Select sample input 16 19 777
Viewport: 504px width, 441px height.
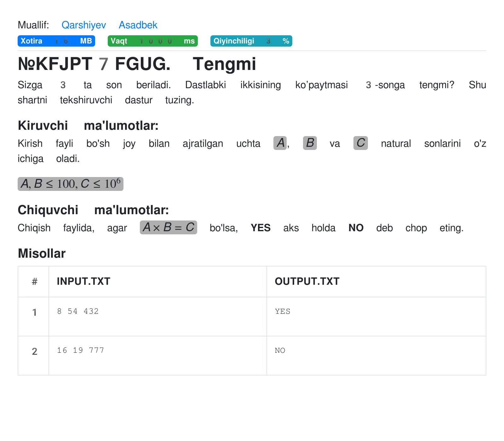tap(80, 350)
